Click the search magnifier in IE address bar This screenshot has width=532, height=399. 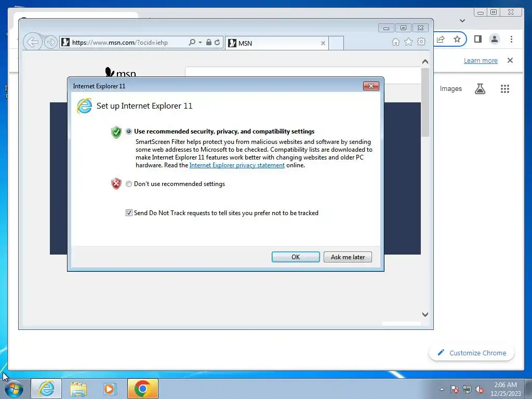point(192,43)
